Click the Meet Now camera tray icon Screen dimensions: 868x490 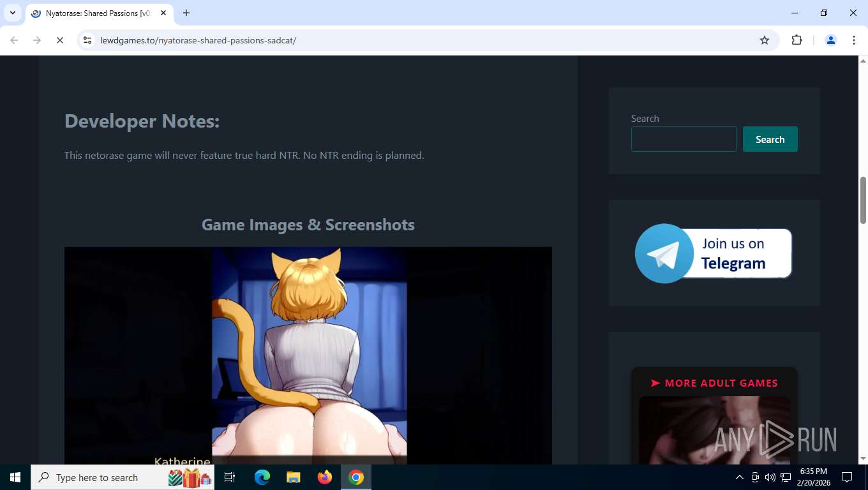(755, 477)
